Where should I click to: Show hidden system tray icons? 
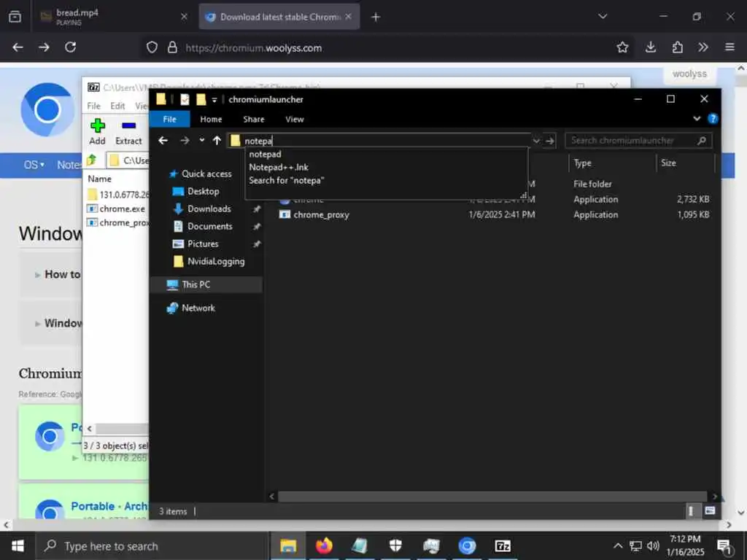click(x=617, y=545)
